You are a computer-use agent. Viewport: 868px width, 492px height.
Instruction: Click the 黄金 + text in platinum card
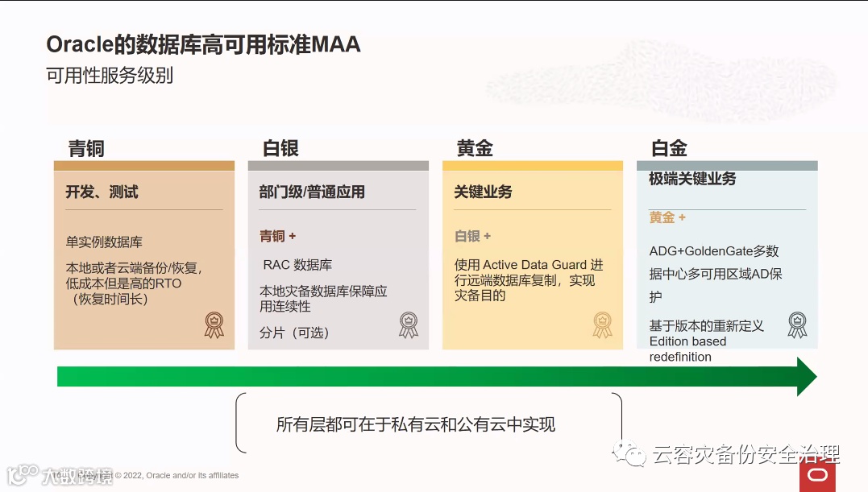click(x=667, y=217)
